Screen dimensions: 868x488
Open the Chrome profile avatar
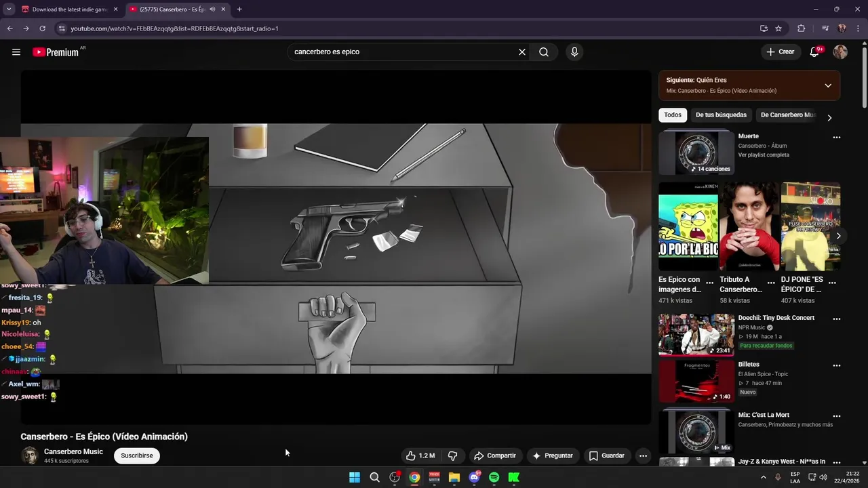842,28
